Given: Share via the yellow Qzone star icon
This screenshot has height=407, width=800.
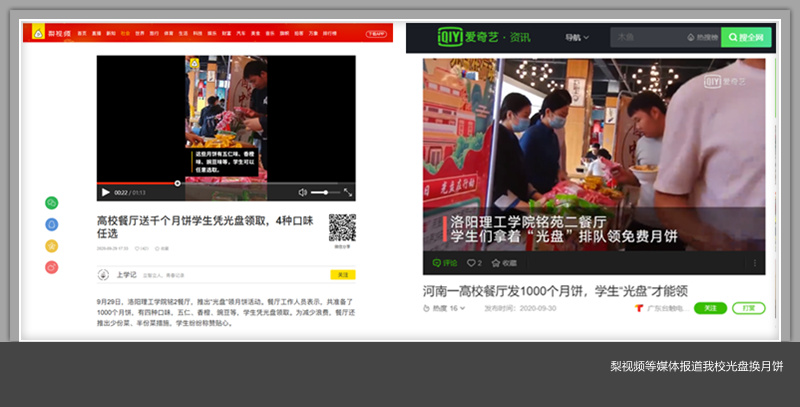Looking at the screenshot, I should pyautogui.click(x=52, y=246).
